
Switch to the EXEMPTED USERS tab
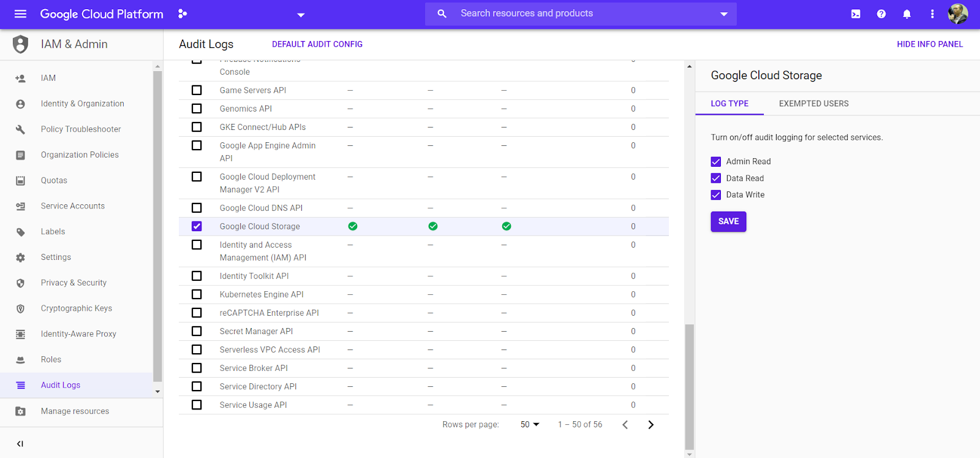[x=814, y=104]
